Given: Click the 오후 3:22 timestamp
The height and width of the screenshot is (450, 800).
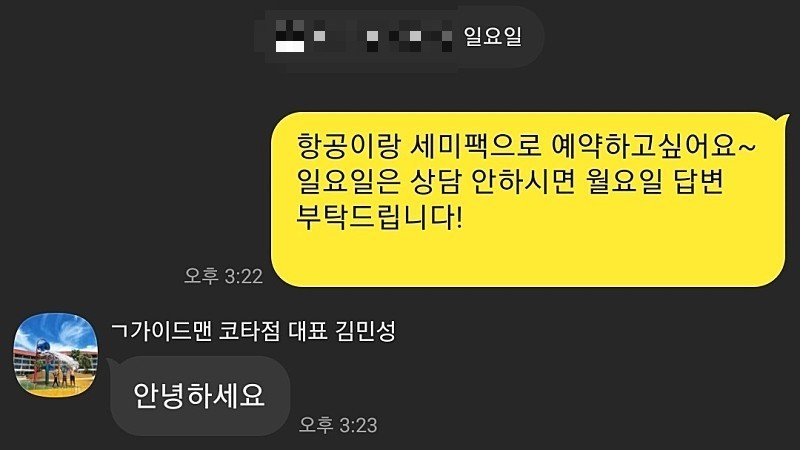Looking at the screenshot, I should [223, 276].
